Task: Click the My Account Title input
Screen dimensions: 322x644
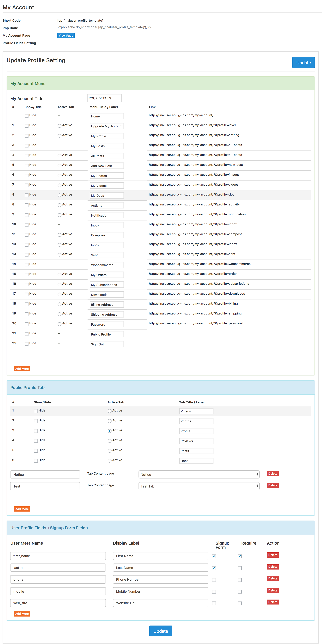Action: click(104, 98)
